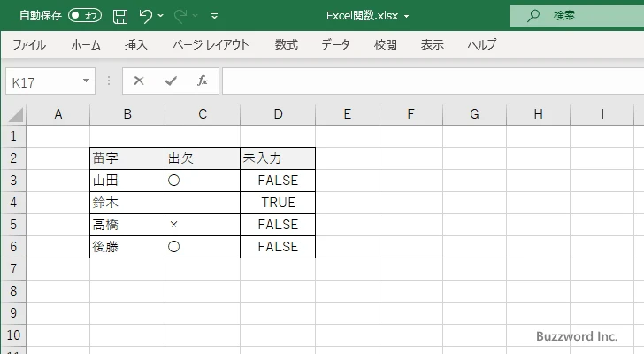
Task: Select column H header
Action: (539, 114)
